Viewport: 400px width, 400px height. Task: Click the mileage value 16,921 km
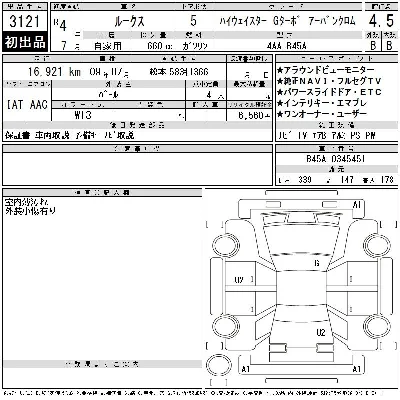tap(54, 72)
